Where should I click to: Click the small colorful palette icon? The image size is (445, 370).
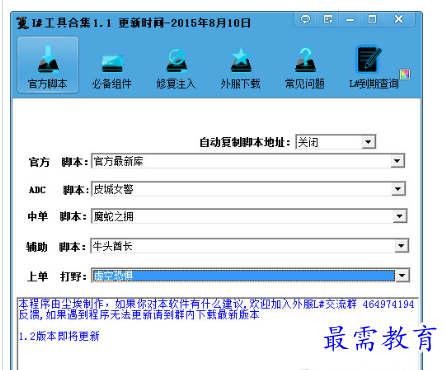coord(405,74)
